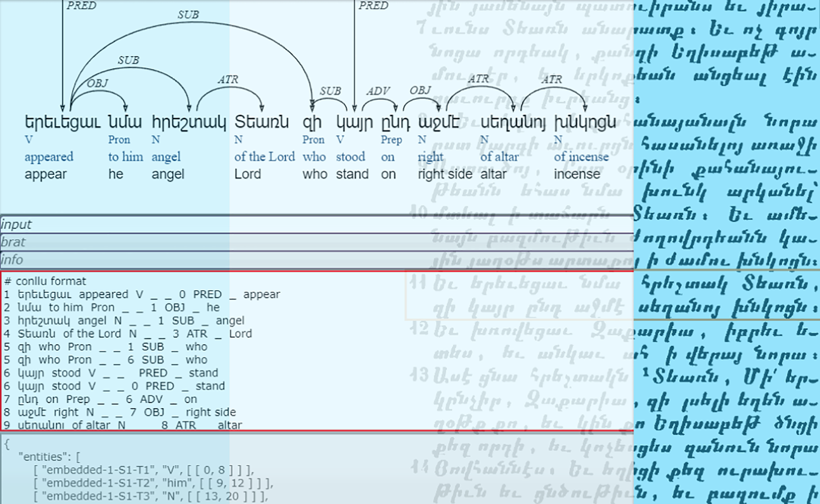Image resolution: width=820 pixels, height=504 pixels.
Task: Click the ATR label above Տեառն arc
Action: pyautogui.click(x=228, y=80)
